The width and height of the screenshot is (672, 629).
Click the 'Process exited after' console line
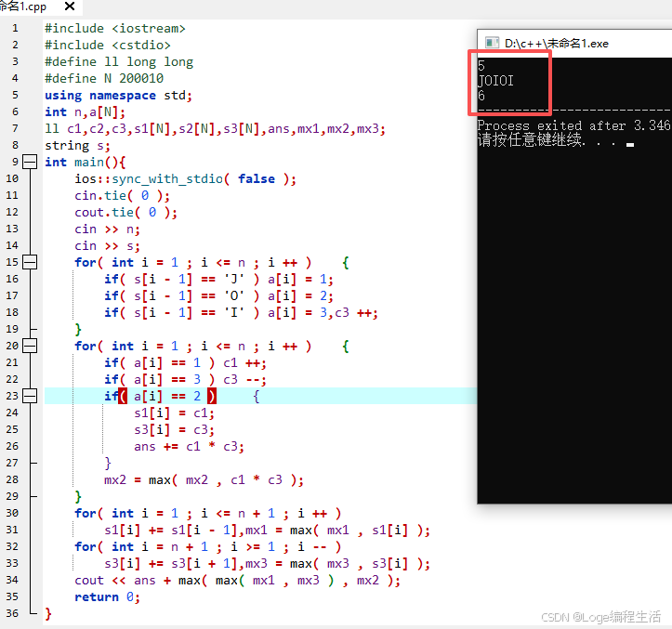(x=573, y=125)
